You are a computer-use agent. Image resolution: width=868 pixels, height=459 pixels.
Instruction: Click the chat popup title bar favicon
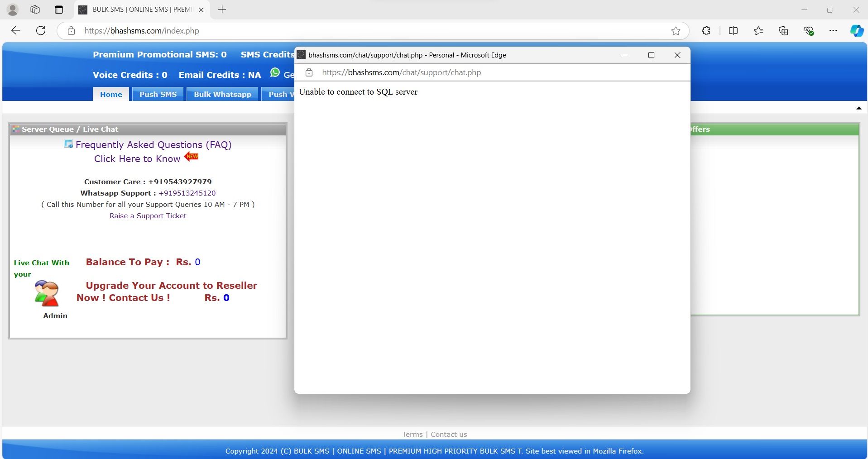point(302,55)
